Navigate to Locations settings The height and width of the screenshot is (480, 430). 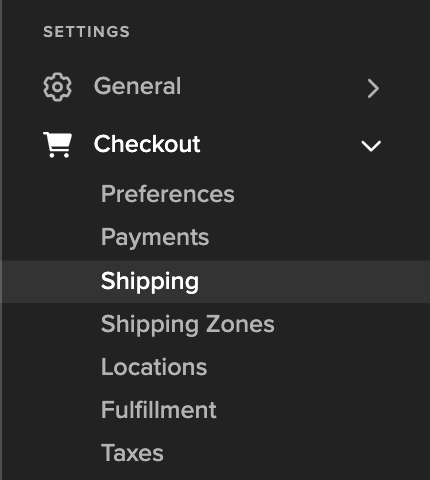[x=154, y=367]
